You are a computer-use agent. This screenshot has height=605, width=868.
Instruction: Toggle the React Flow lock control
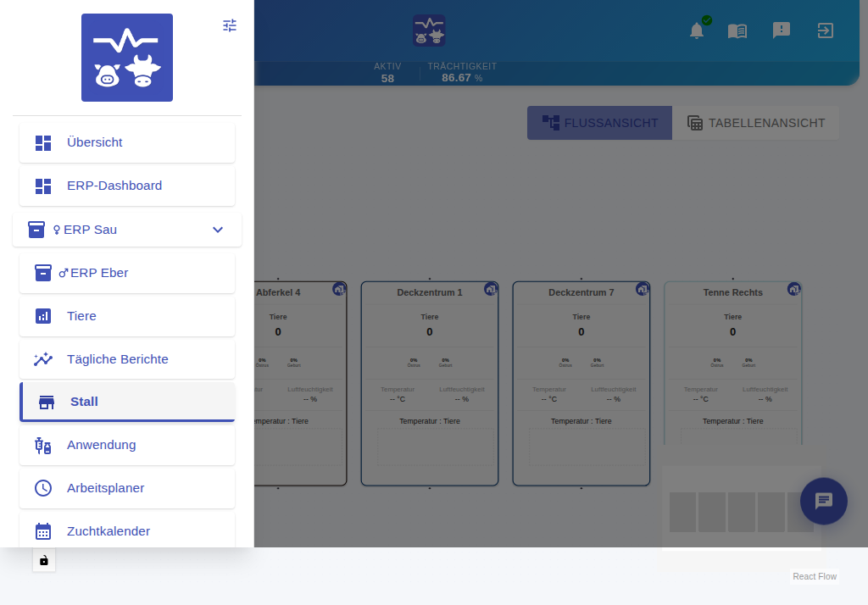pyautogui.click(x=44, y=561)
